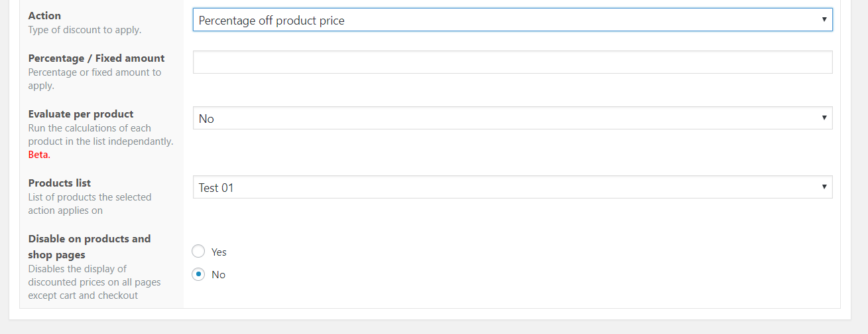
Task: Open the Products list dropdown
Action: click(513, 187)
